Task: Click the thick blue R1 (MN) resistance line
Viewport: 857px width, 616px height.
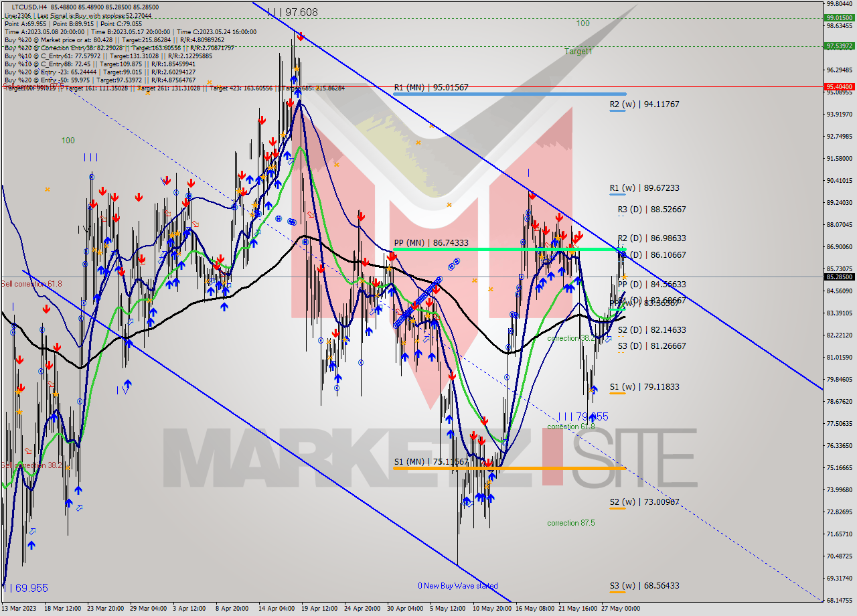Action: tap(510, 94)
